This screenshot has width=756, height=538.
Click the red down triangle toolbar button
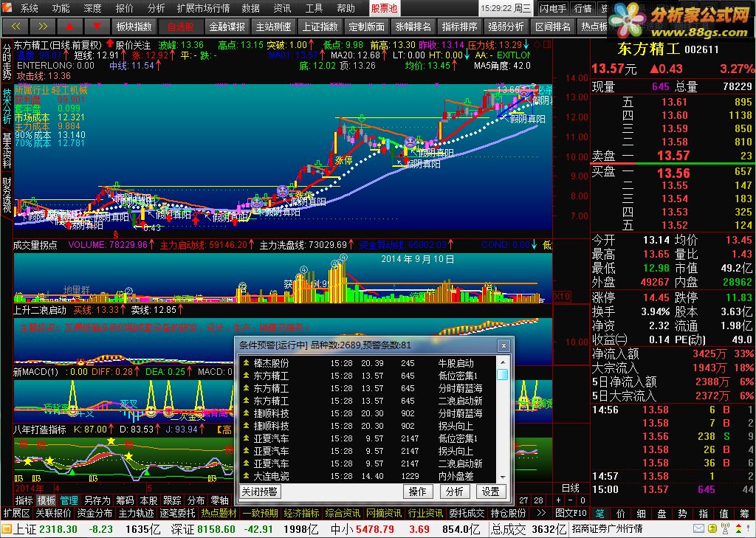97,27
